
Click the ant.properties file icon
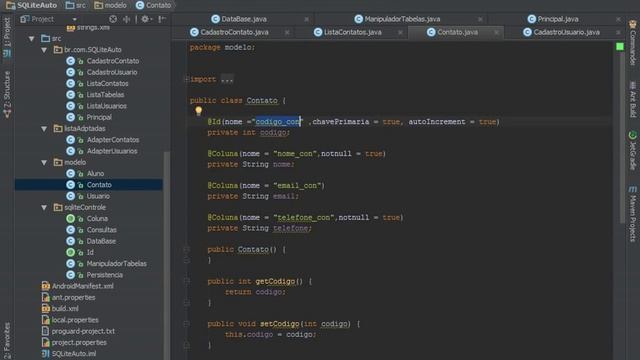(x=46, y=298)
